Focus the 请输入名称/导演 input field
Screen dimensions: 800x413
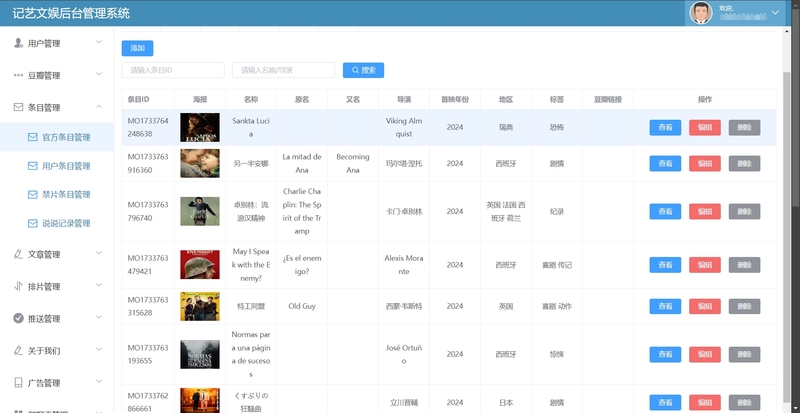(x=283, y=70)
